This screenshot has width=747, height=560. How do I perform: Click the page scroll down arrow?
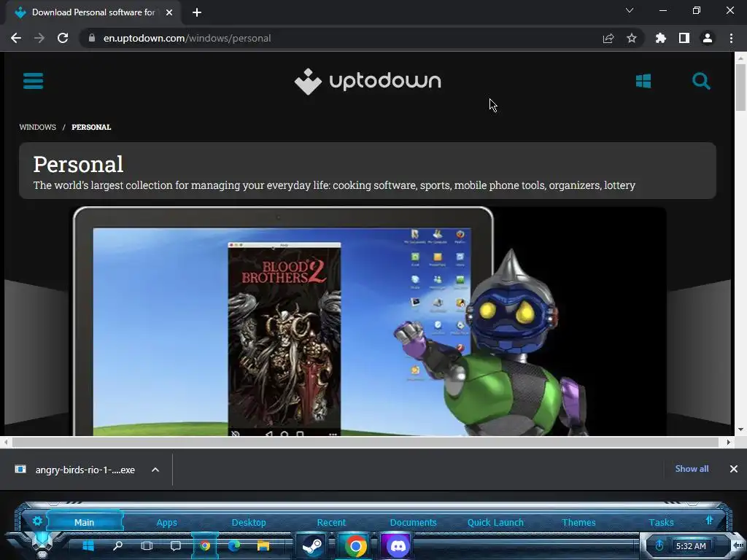coord(740,429)
